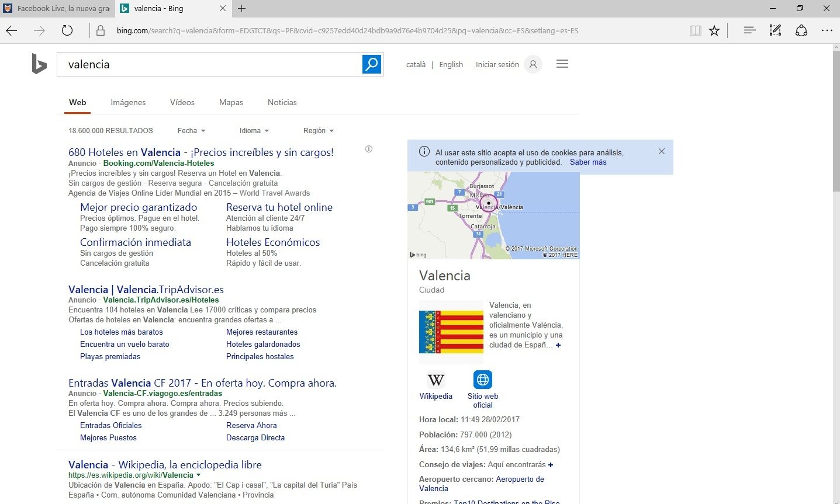Expand the Fecha filter dropdown
840x504 pixels.
tap(191, 131)
